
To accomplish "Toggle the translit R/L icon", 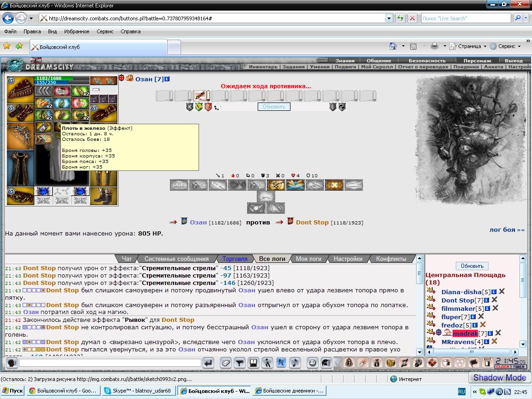I will pos(281,363).
